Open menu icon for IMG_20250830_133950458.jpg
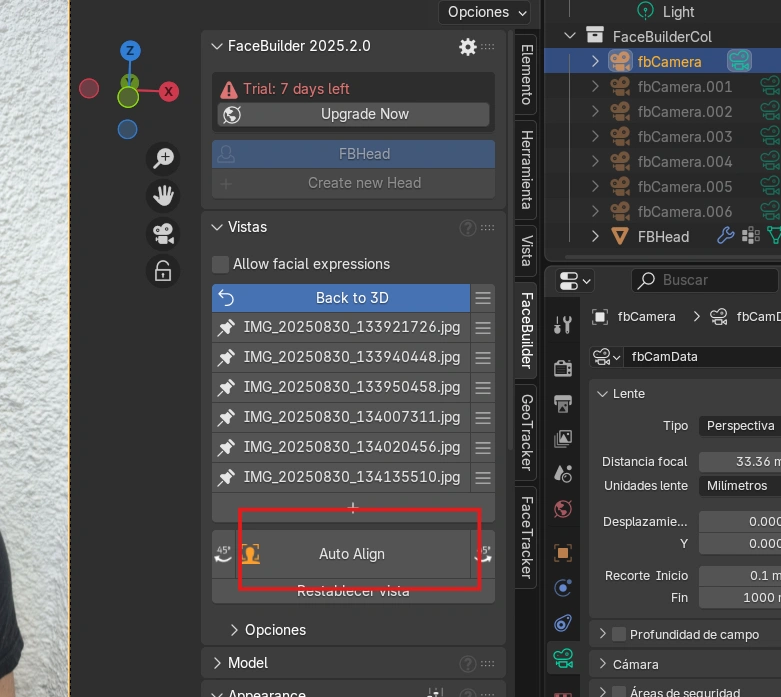781x697 pixels. point(483,388)
